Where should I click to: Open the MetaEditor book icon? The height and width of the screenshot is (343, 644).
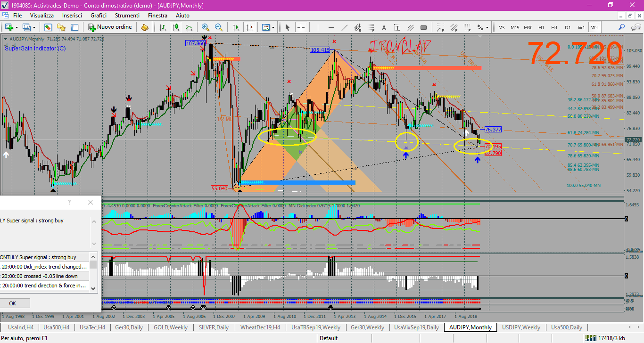145,27
